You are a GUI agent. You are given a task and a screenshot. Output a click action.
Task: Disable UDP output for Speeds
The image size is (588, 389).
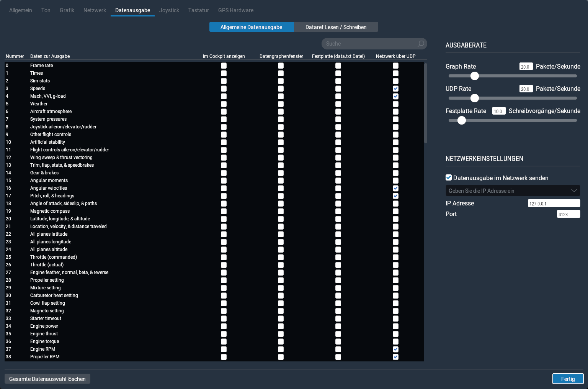coord(395,89)
